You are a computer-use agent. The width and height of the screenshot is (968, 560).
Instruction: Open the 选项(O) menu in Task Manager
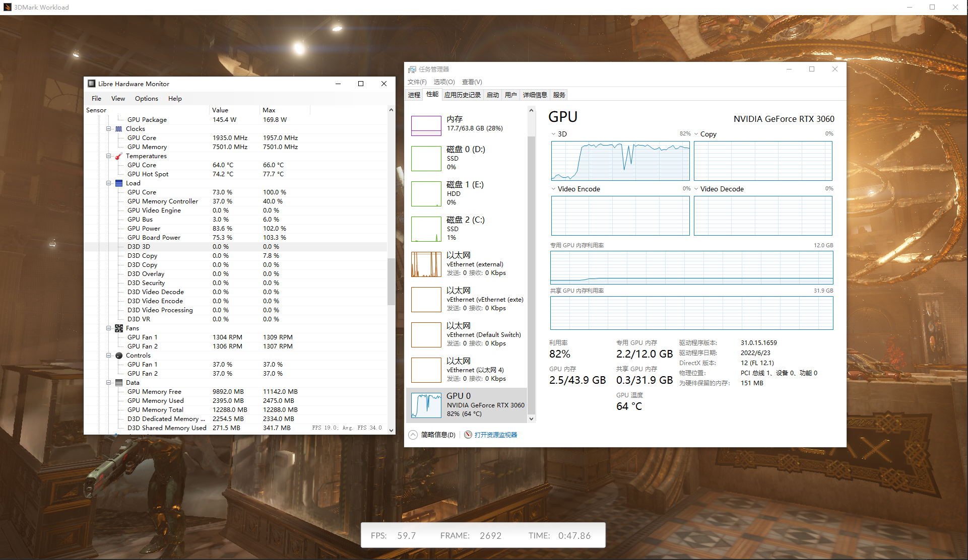[444, 82]
